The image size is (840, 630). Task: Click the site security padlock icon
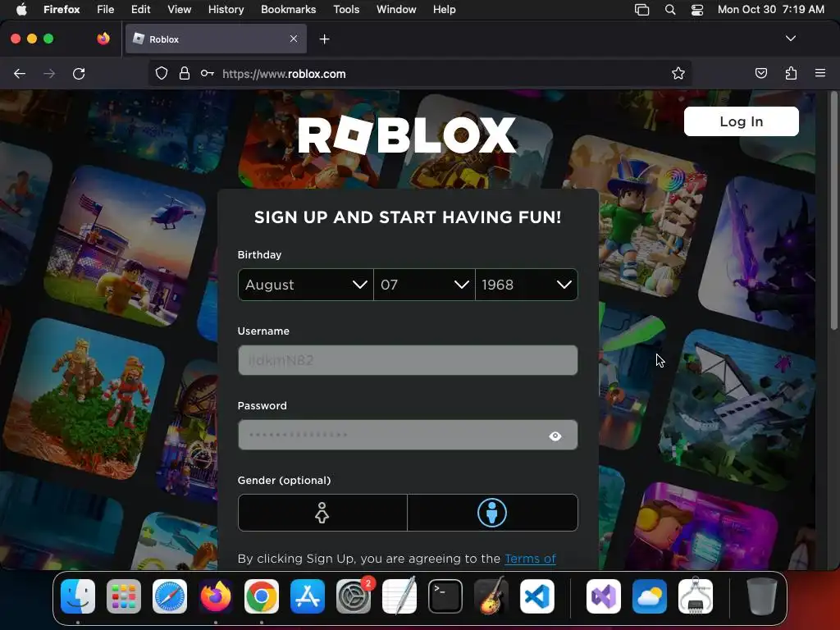pyautogui.click(x=185, y=73)
